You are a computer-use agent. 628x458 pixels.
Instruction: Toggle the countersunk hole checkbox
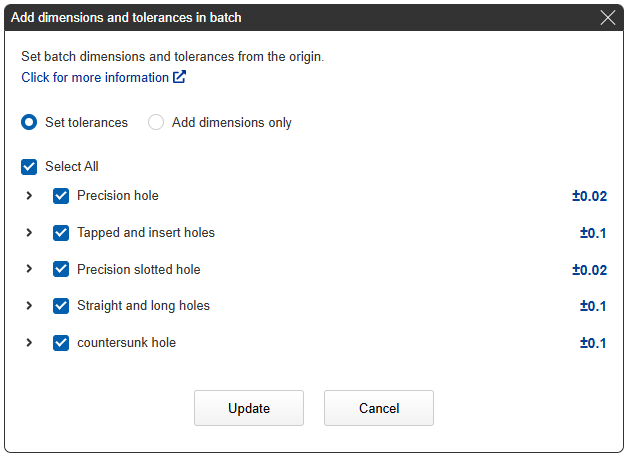click(x=61, y=342)
